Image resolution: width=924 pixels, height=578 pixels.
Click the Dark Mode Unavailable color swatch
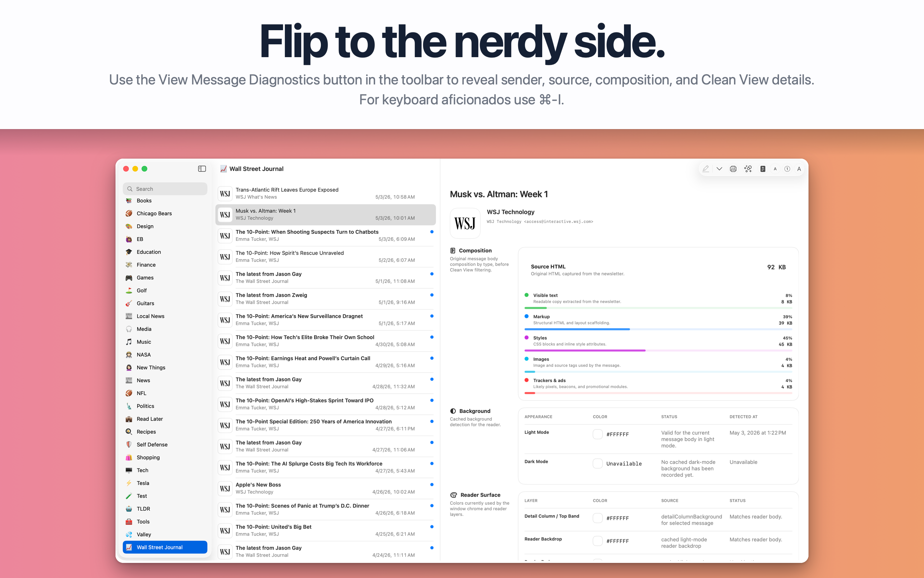(597, 463)
